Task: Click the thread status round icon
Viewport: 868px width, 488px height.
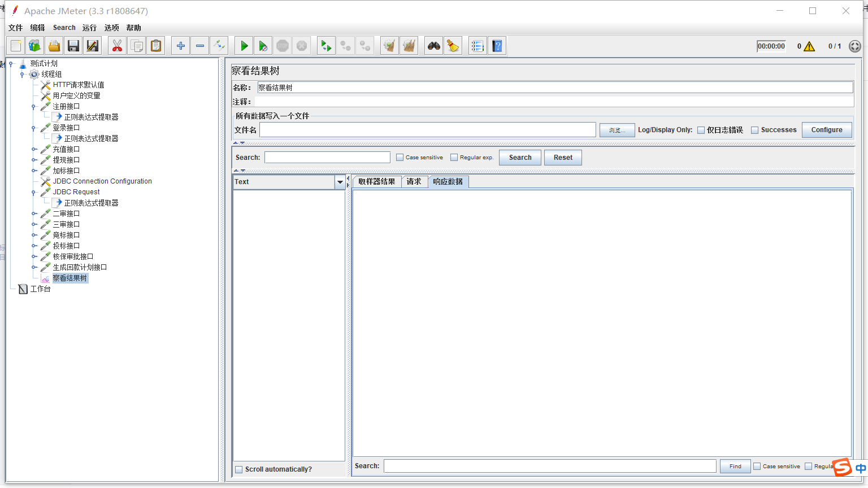Action: point(855,46)
